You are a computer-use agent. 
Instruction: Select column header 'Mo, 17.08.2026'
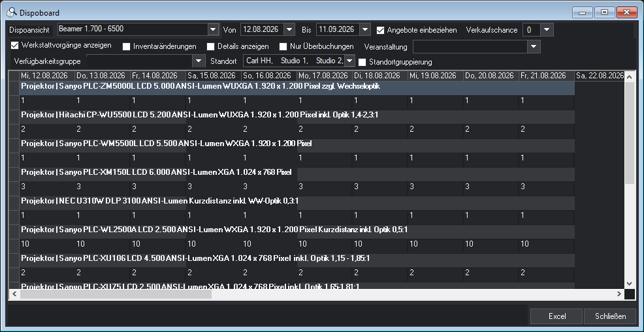[x=324, y=76]
